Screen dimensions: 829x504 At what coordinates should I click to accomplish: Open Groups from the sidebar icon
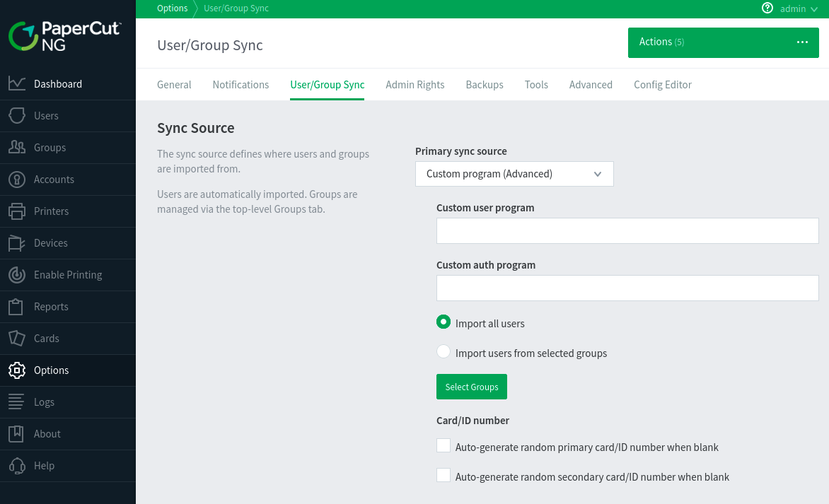pos(17,147)
